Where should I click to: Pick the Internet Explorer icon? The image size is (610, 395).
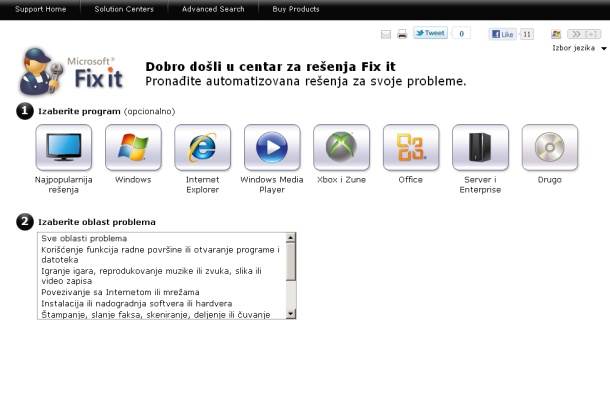(202, 147)
